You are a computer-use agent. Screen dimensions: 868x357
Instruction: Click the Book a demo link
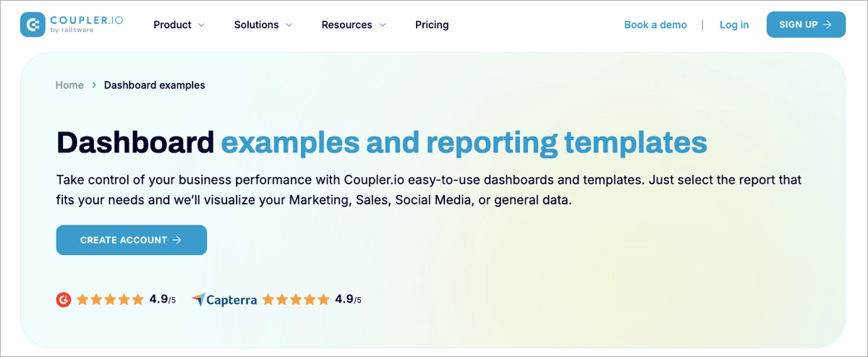(655, 25)
